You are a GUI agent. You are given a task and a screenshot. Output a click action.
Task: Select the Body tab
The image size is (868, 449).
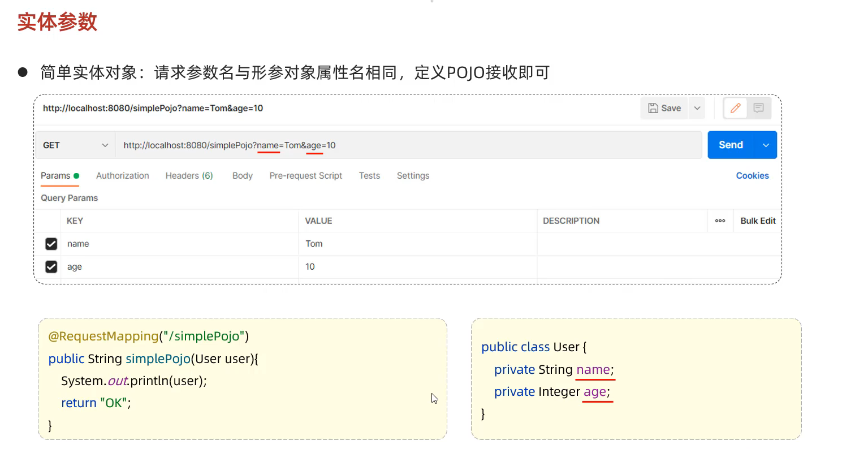[242, 176]
